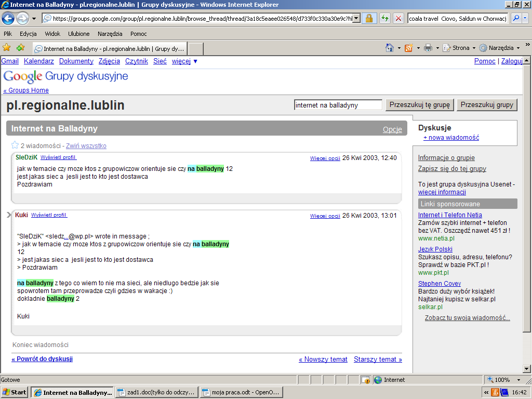
Task: Click the Przeszukaj tę grupę button
Action: pos(420,105)
